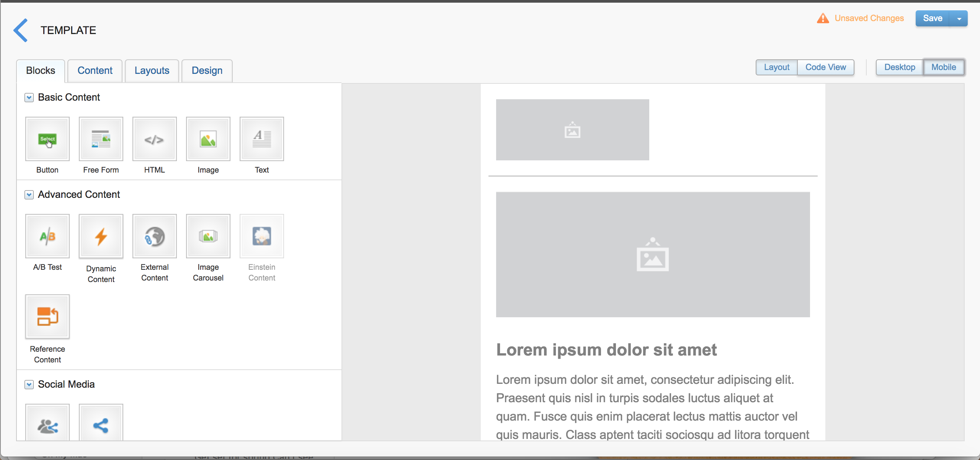Click the Image Carousel label
The width and height of the screenshot is (980, 460).
tap(208, 272)
